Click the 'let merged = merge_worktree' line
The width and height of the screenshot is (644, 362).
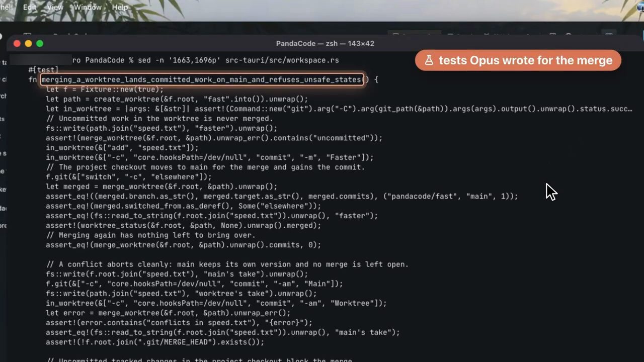pos(162,187)
